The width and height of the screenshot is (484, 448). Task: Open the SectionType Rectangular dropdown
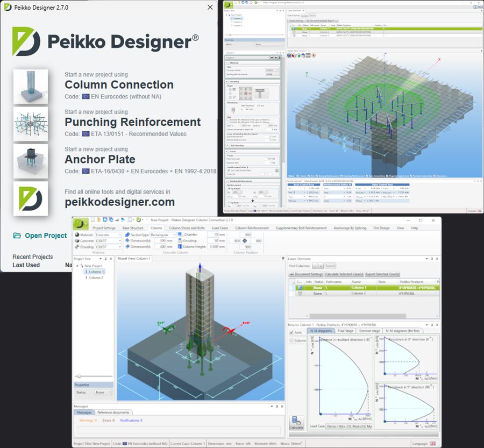[x=163, y=234]
